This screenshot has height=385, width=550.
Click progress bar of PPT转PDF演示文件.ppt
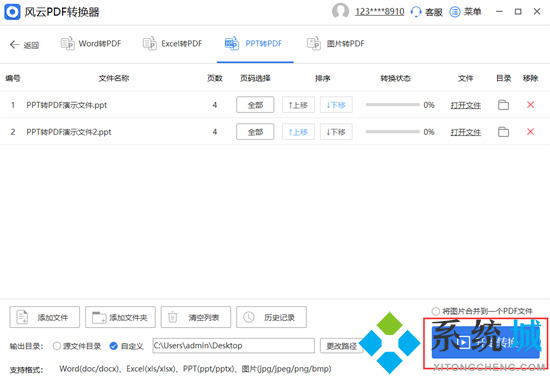[x=393, y=105]
